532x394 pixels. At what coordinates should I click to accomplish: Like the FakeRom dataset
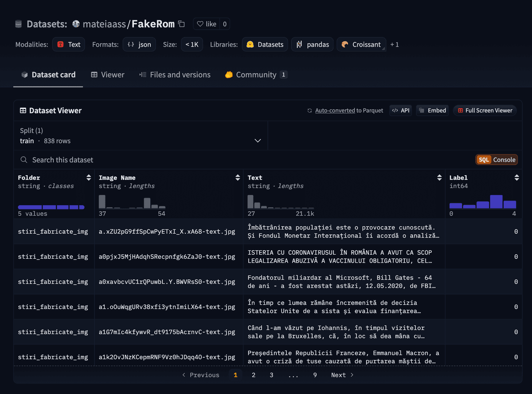pos(206,24)
